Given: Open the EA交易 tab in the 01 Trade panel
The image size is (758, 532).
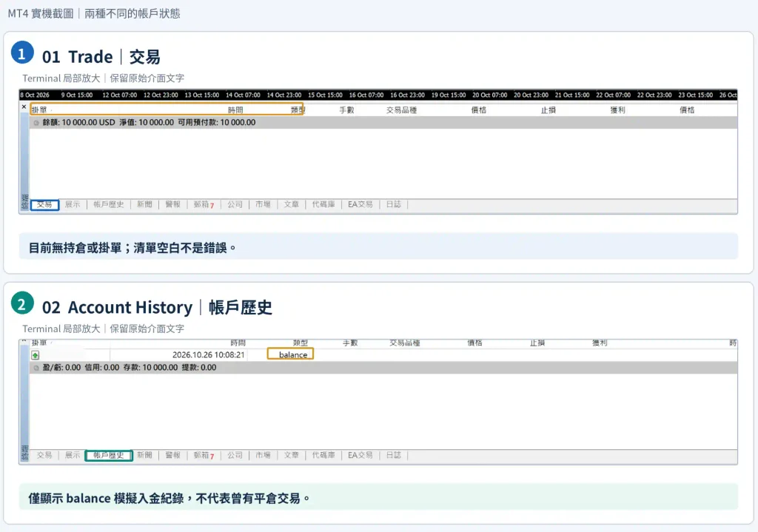Looking at the screenshot, I should [x=360, y=204].
